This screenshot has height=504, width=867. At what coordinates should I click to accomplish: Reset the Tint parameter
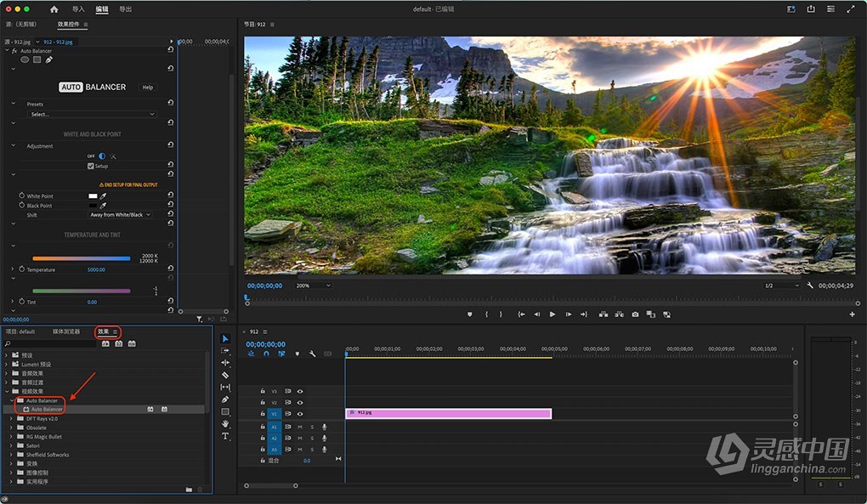(170, 301)
